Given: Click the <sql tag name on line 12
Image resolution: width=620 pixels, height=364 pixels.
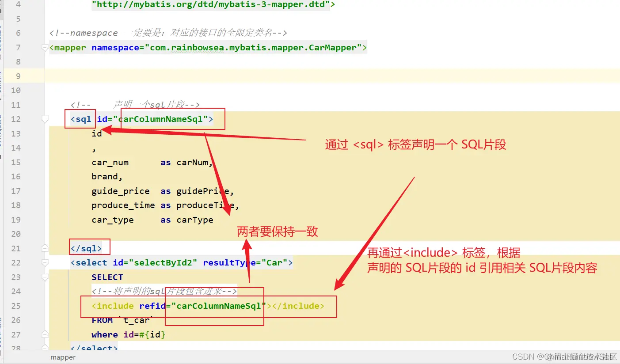Looking at the screenshot, I should point(81,119).
